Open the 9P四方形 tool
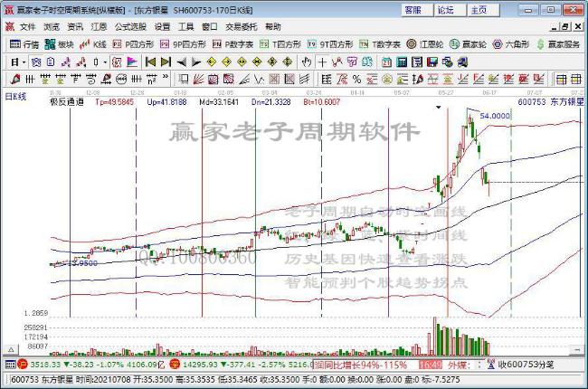Viewport: 588px width, 389px height. tap(183, 44)
